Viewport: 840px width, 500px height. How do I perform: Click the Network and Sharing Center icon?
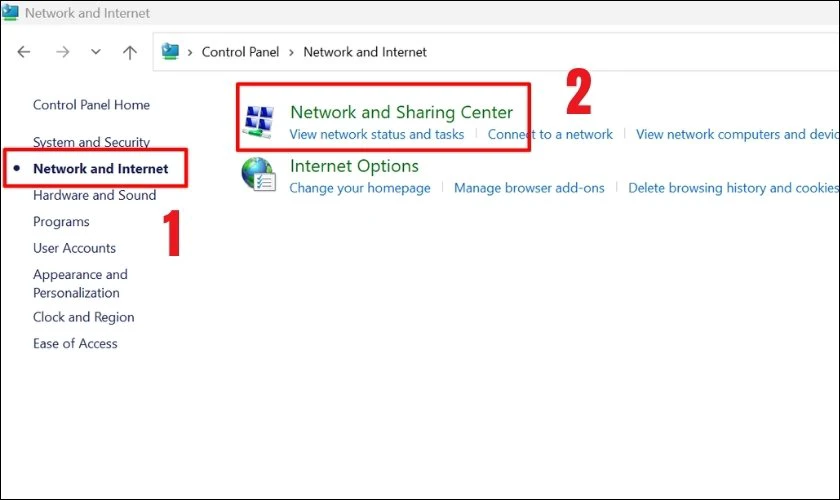(259, 122)
